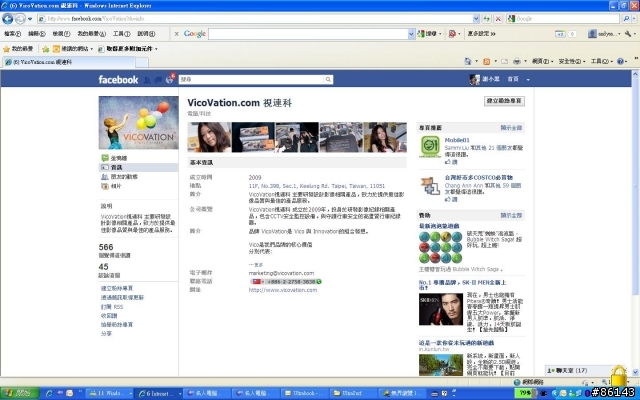
Task: Open the View (檢視) menu
Action: [61, 34]
